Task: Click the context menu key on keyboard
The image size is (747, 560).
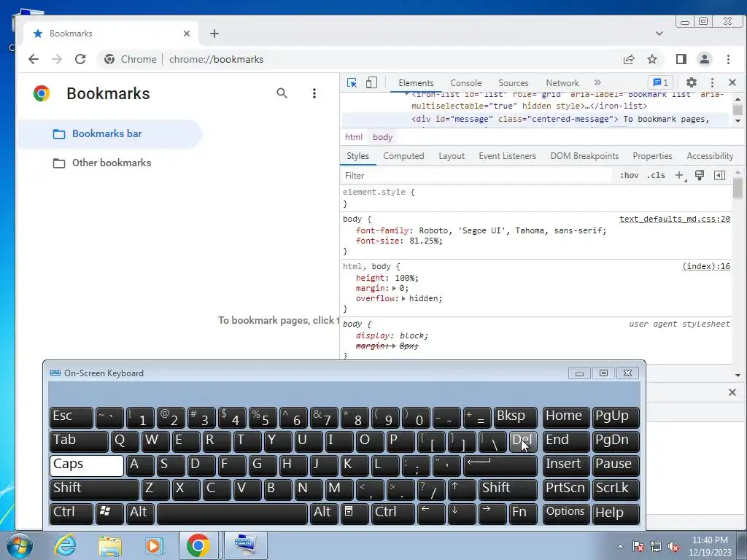Action: (355, 513)
